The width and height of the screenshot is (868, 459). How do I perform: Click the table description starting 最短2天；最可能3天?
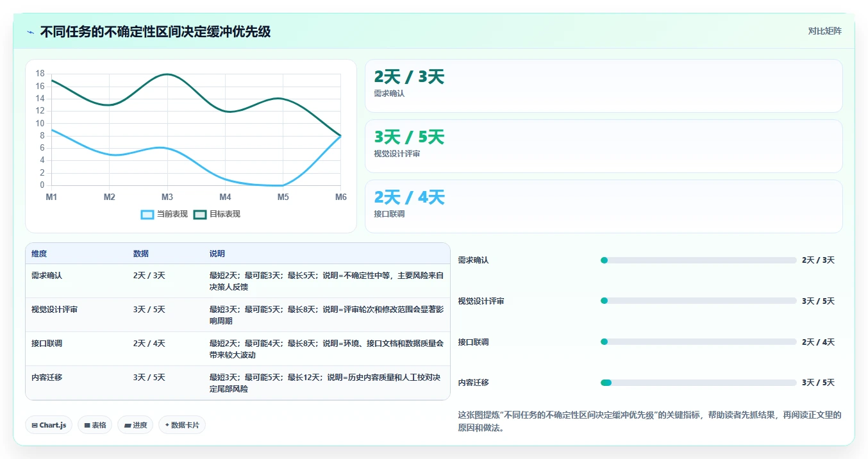tap(326, 281)
